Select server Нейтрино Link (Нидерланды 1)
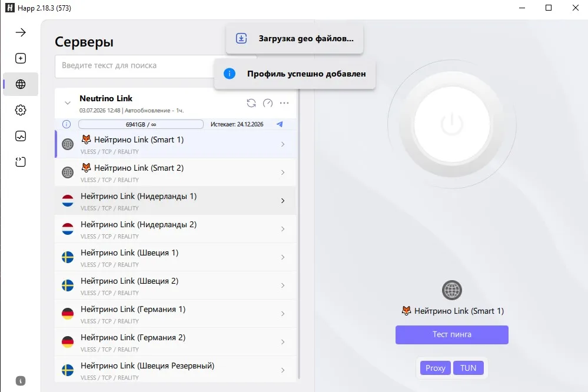Image resolution: width=588 pixels, height=392 pixels. pyautogui.click(x=175, y=201)
